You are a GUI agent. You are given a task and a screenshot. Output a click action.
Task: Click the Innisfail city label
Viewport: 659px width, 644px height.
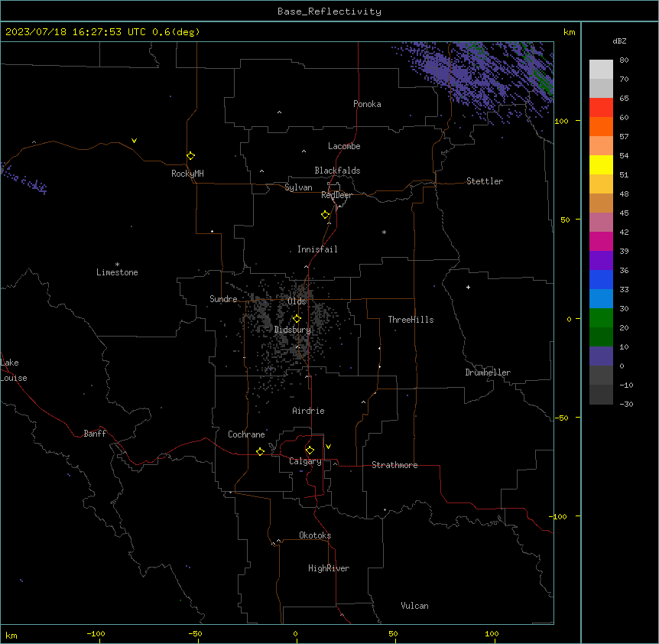point(317,249)
